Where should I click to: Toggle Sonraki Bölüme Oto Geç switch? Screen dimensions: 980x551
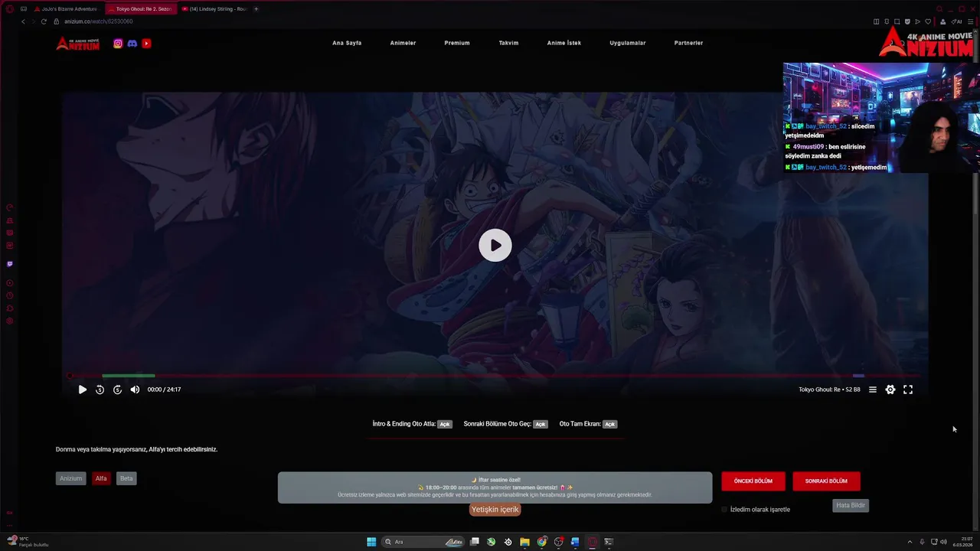point(541,424)
